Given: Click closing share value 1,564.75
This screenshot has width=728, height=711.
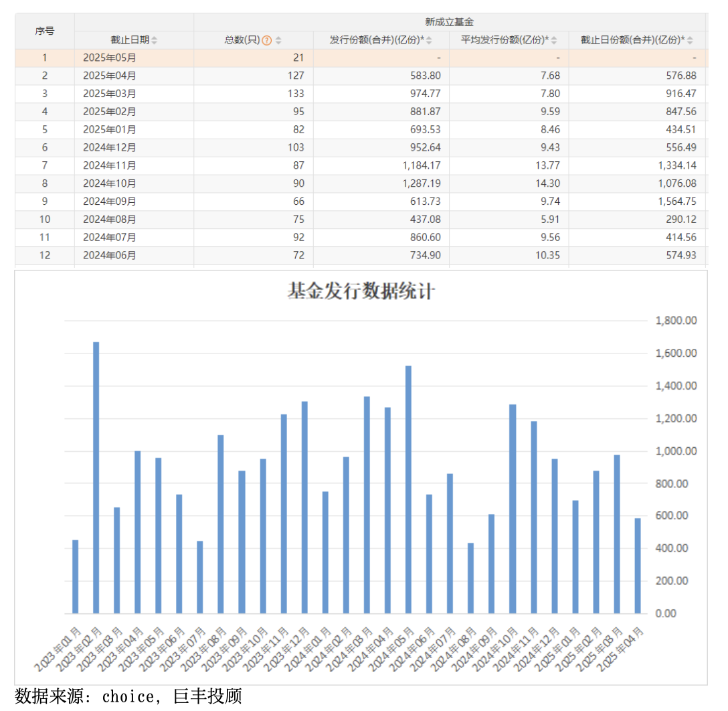Looking at the screenshot, I should 677,201.
